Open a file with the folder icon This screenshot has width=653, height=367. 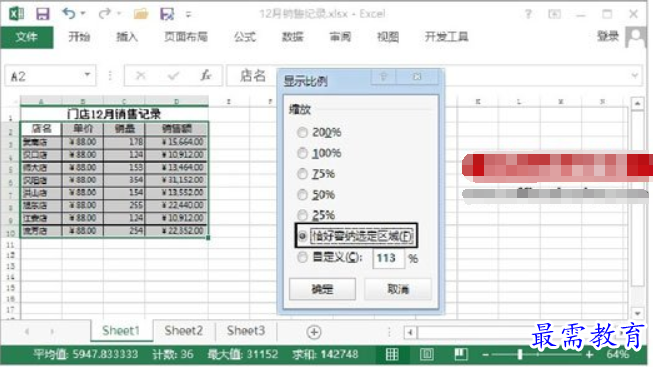[x=141, y=14]
